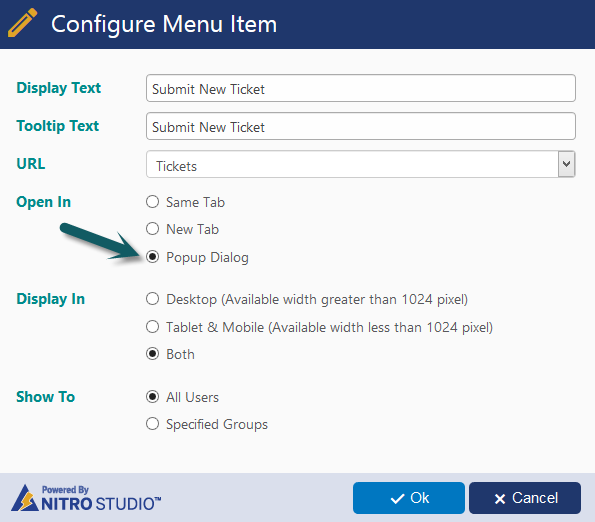595x522 pixels.
Task: Select Desktop display option
Action: [x=153, y=299]
